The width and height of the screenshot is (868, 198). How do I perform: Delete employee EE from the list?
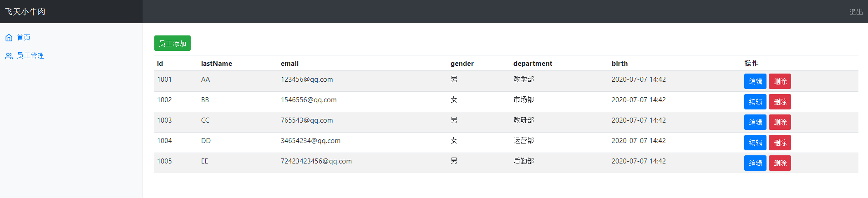tap(780, 163)
